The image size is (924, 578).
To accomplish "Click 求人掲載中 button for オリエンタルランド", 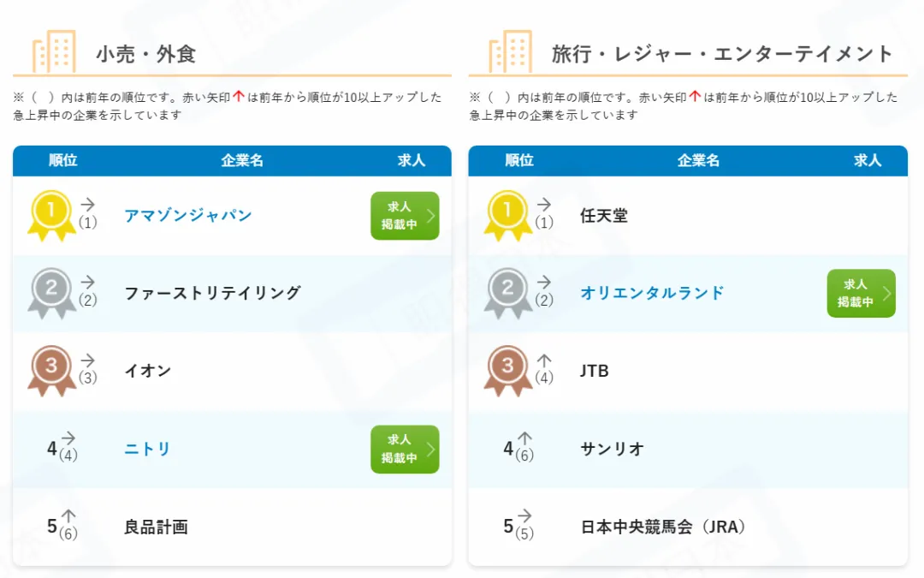I will [x=861, y=294].
